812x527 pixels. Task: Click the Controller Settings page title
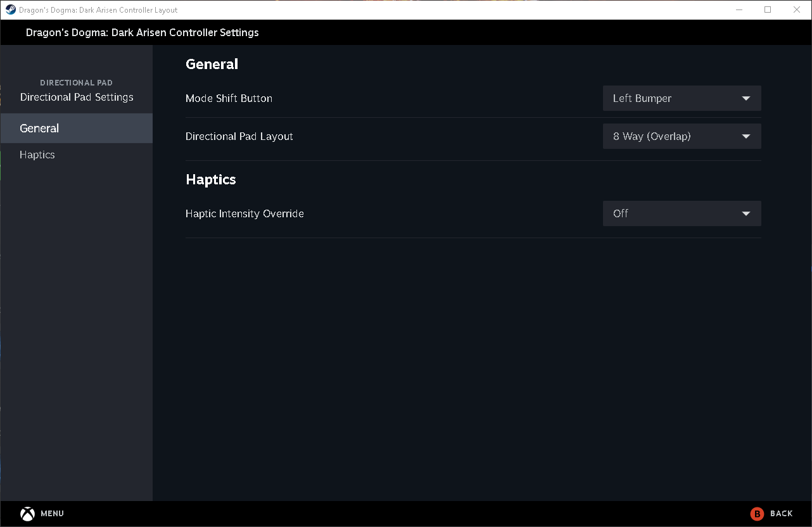[x=143, y=32]
